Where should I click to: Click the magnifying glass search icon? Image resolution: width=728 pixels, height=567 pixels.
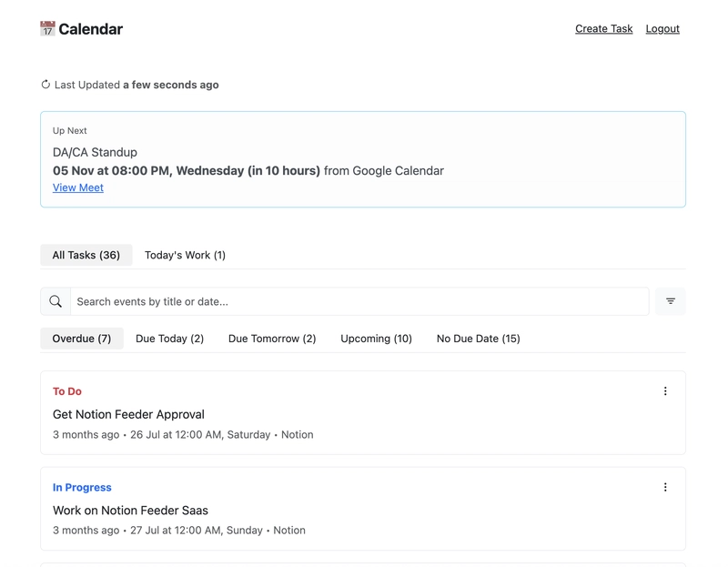click(x=56, y=301)
